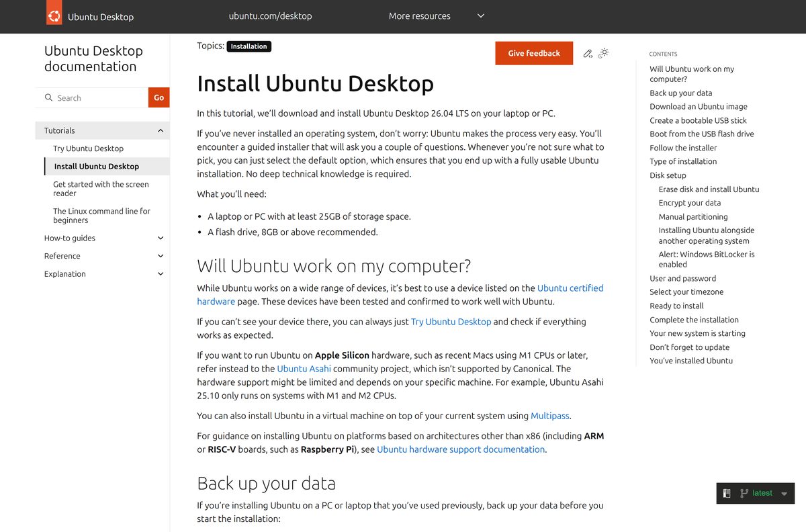This screenshot has width=806, height=532.
Task: Expand the Explanation section chevron
Action: click(x=161, y=274)
